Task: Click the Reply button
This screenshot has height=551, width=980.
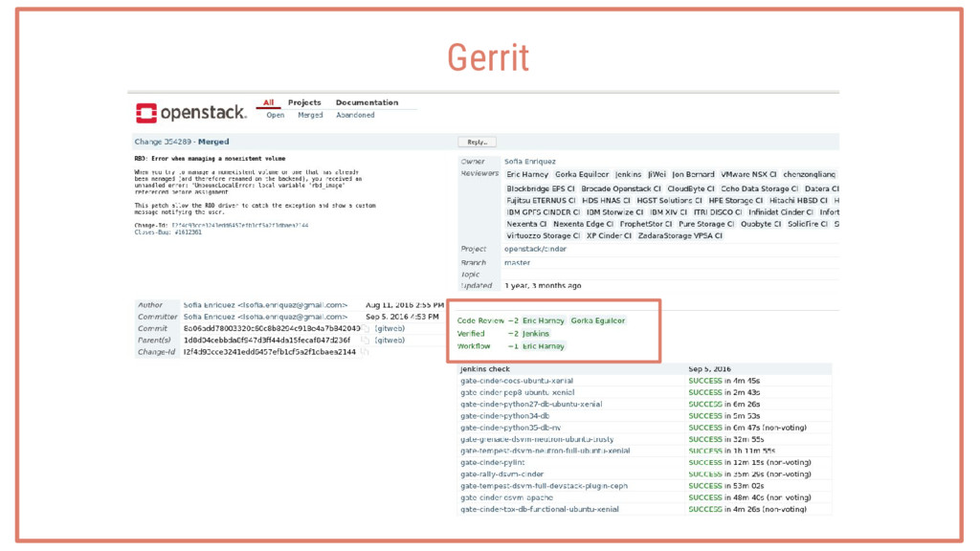Action: pyautogui.click(x=477, y=143)
